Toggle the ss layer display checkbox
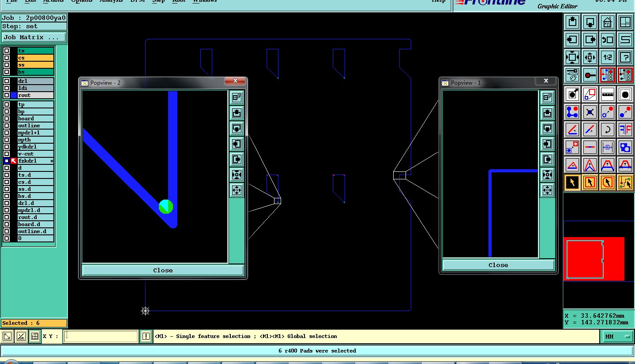The height and width of the screenshot is (364, 635). coord(7,65)
